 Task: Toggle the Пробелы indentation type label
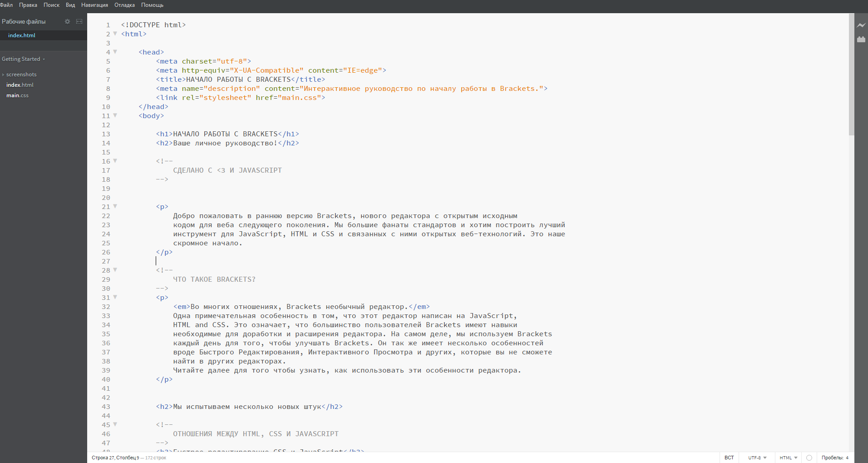pyautogui.click(x=832, y=458)
